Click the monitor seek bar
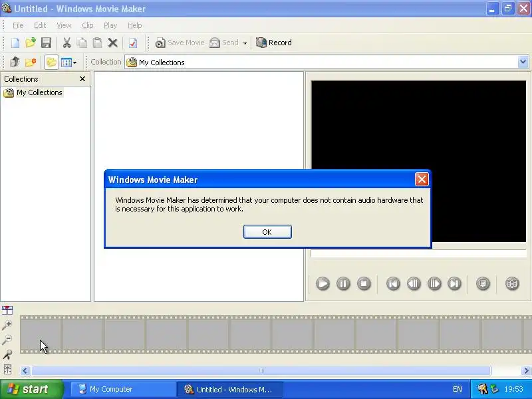The image size is (532, 399). 418,253
